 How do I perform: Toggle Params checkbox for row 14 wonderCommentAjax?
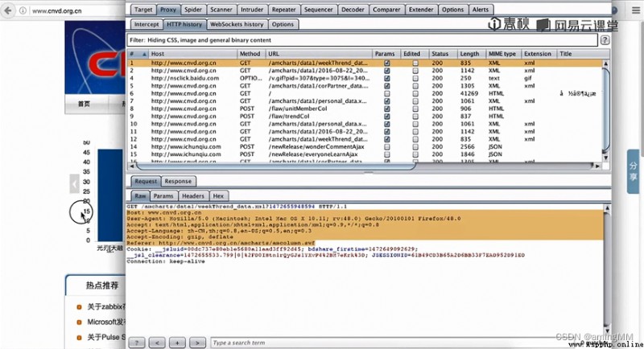point(387,147)
